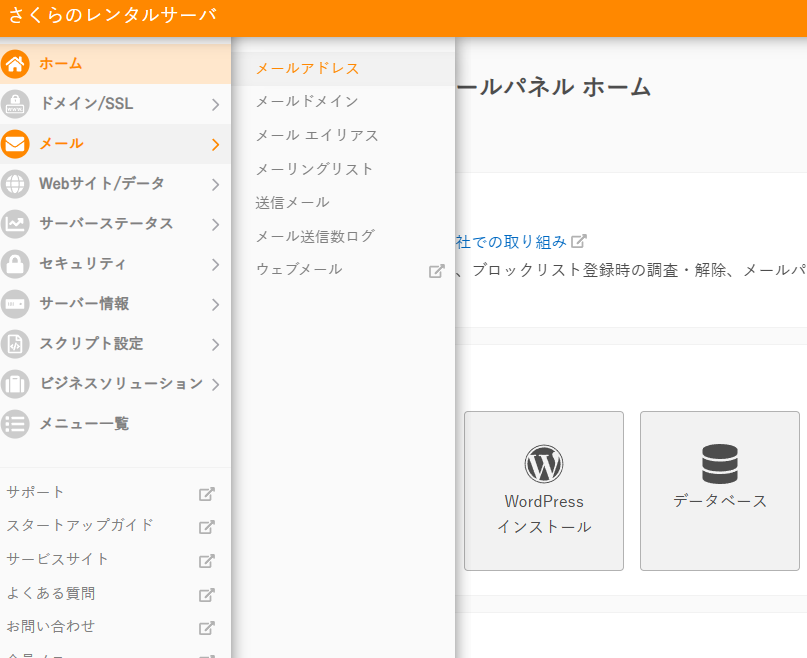Expand the サーバー情報 chevron arrow

pos(215,304)
